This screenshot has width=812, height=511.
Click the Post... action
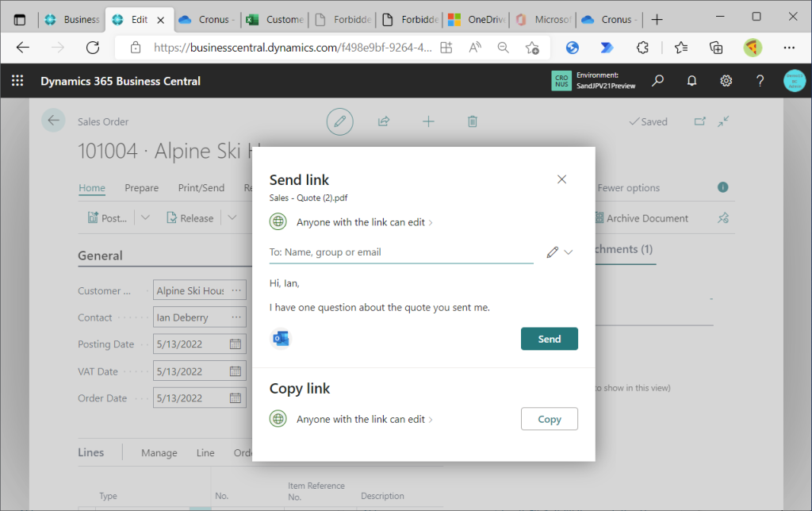coord(107,218)
